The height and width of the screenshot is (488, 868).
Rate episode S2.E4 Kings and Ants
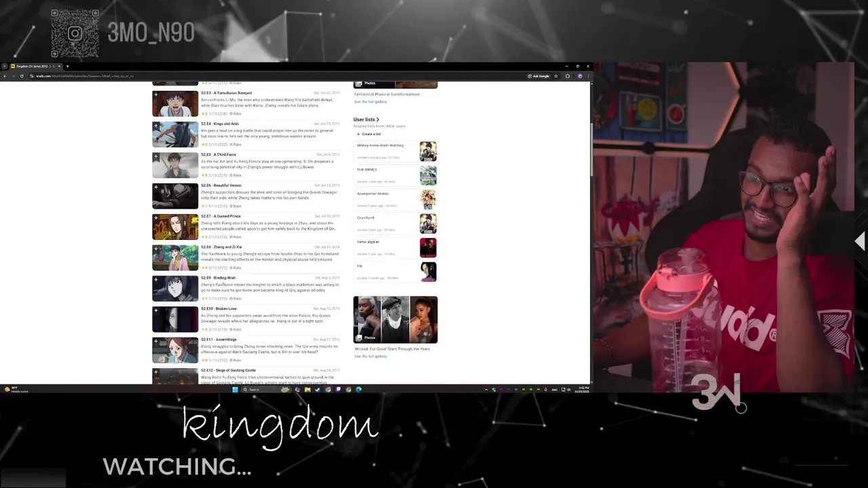235,144
